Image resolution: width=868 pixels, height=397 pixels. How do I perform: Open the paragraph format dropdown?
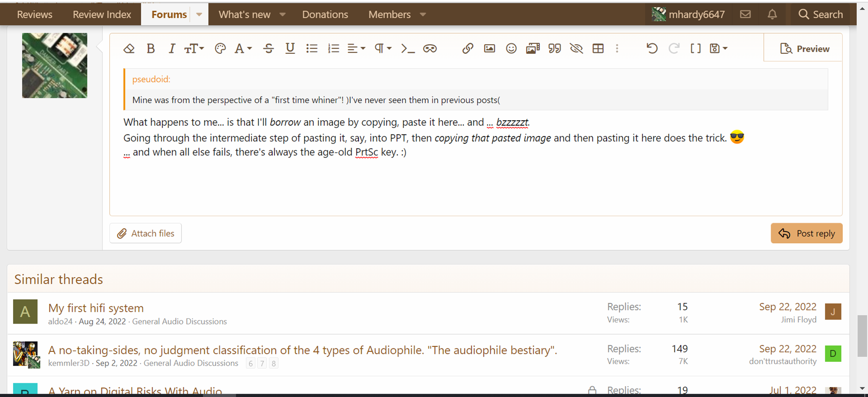[383, 49]
